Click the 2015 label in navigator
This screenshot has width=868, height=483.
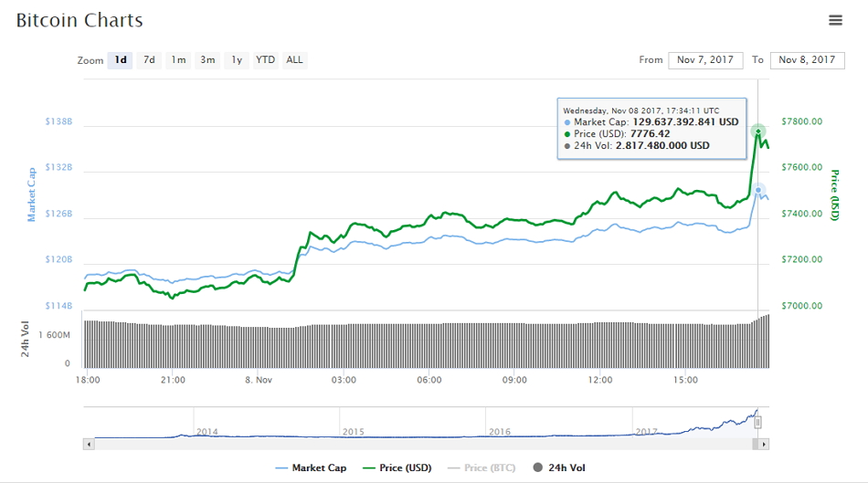tap(354, 432)
